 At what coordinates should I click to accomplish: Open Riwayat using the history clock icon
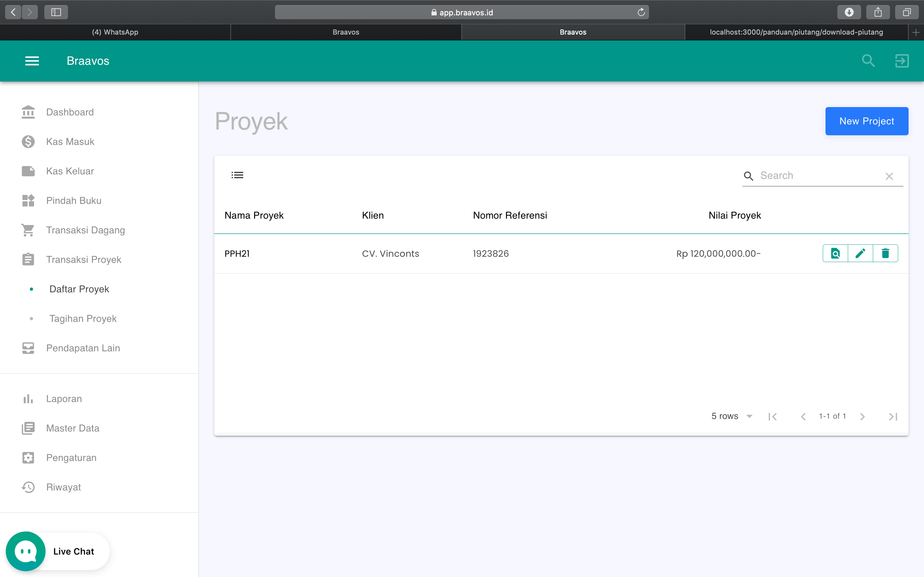point(28,487)
